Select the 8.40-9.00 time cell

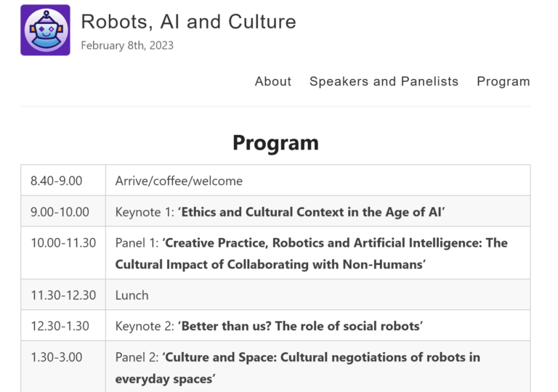pos(63,180)
